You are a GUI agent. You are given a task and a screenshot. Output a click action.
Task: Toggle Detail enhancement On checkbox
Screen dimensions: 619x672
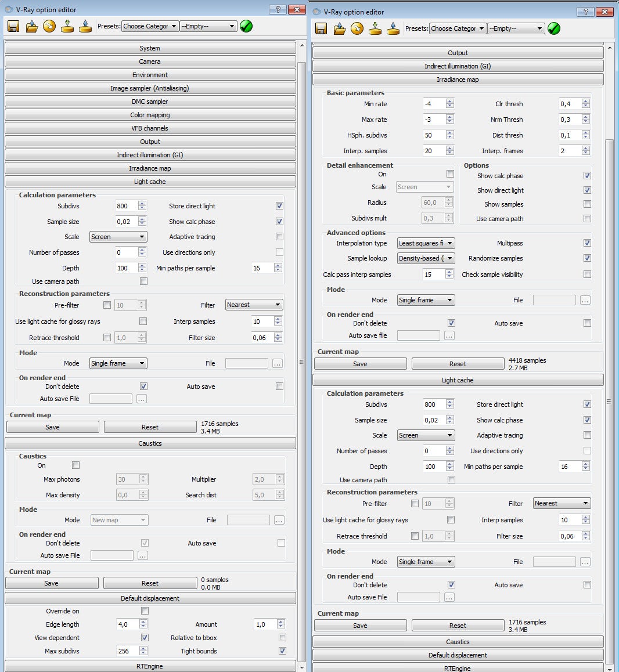coord(450,174)
